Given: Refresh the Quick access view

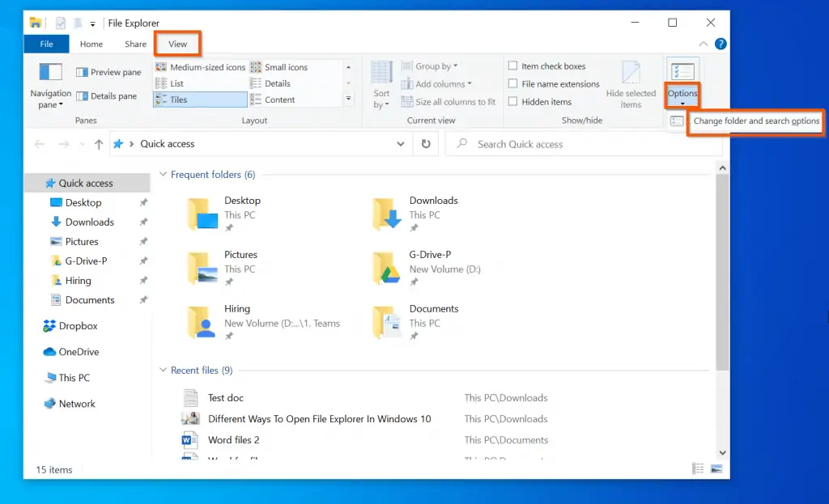Looking at the screenshot, I should [426, 144].
